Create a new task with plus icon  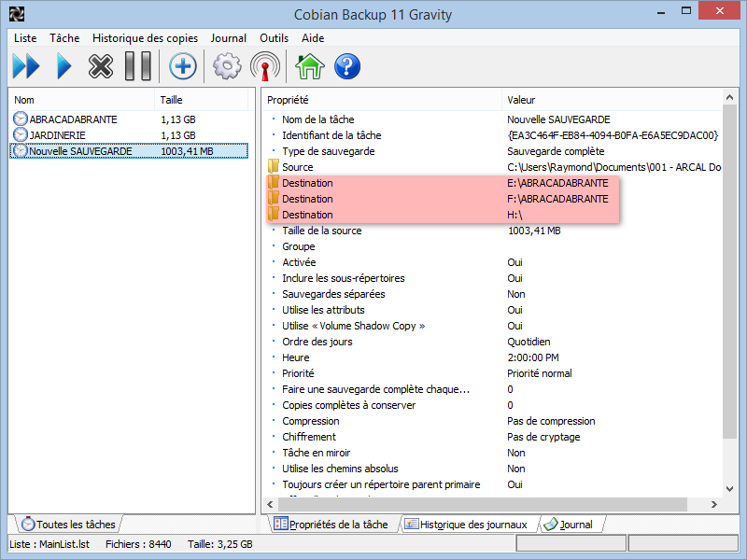pyautogui.click(x=183, y=66)
